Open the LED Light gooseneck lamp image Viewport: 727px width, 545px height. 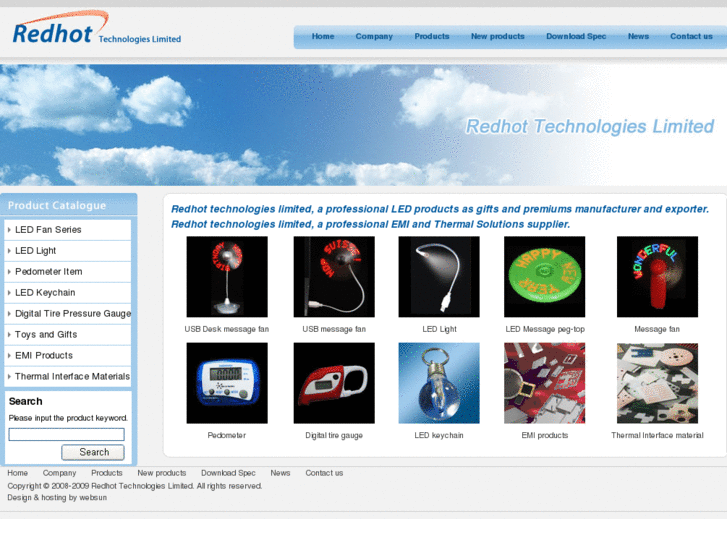pos(439,277)
